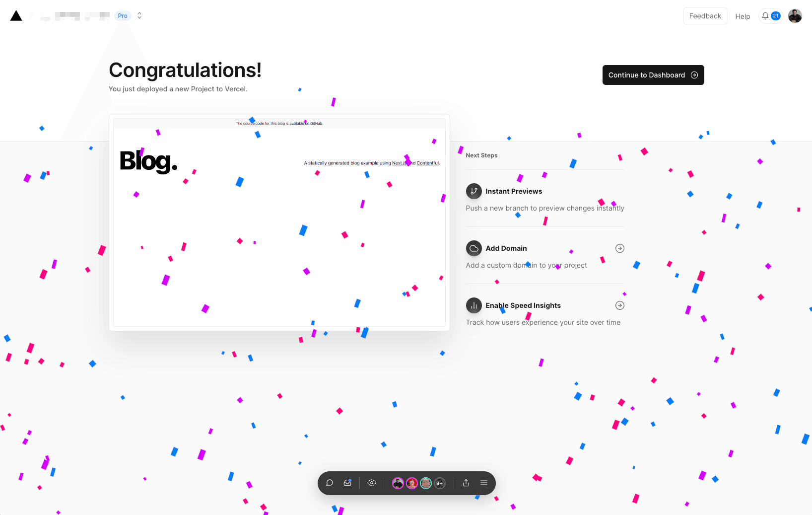The height and width of the screenshot is (515, 812).
Task: Click the Add Domain cloud icon
Action: pyautogui.click(x=474, y=248)
